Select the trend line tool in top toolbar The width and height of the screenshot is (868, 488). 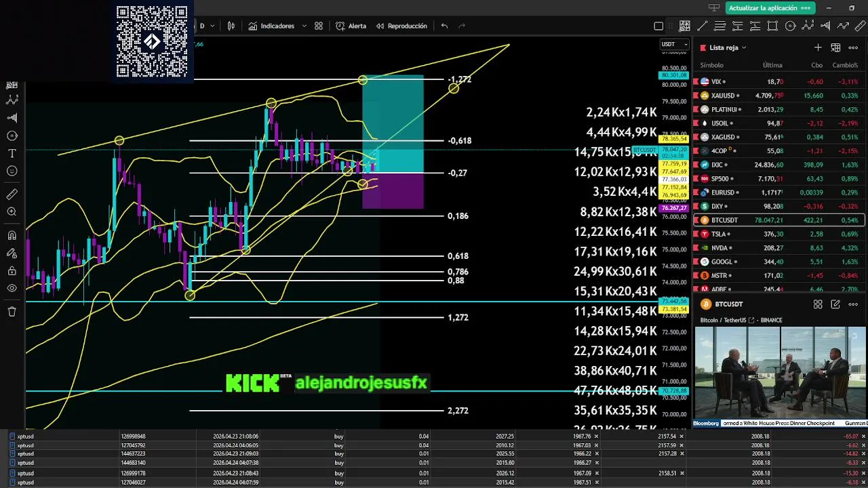click(x=702, y=26)
